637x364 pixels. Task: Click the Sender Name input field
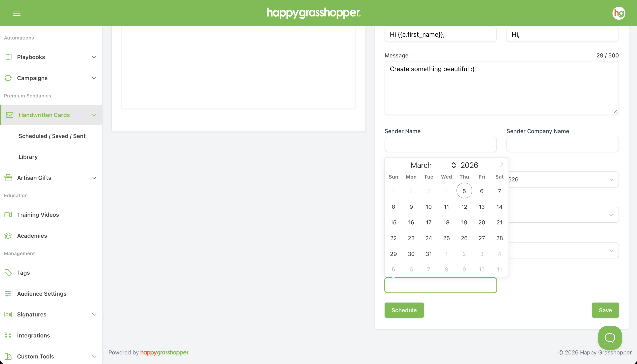[440, 144]
